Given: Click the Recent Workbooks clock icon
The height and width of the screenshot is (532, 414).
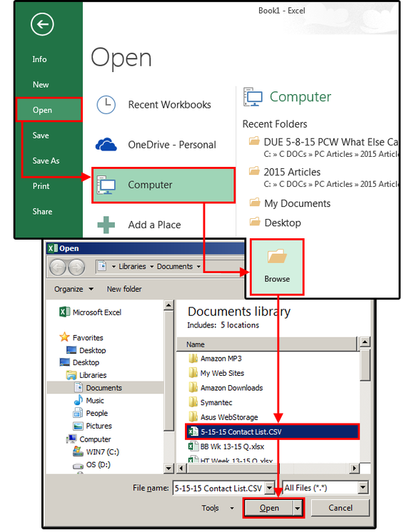Looking at the screenshot, I should pyautogui.click(x=106, y=105).
